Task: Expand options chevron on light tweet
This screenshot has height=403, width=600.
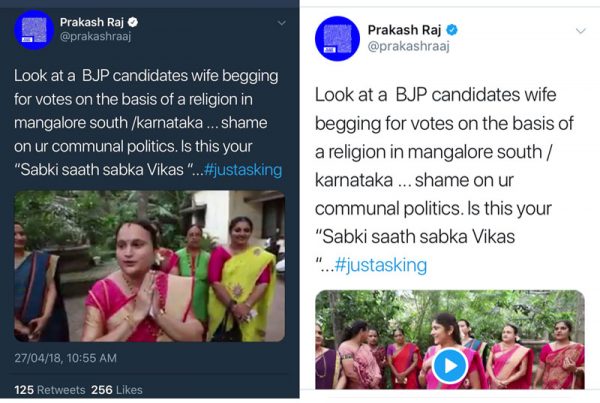Action: pyautogui.click(x=580, y=31)
